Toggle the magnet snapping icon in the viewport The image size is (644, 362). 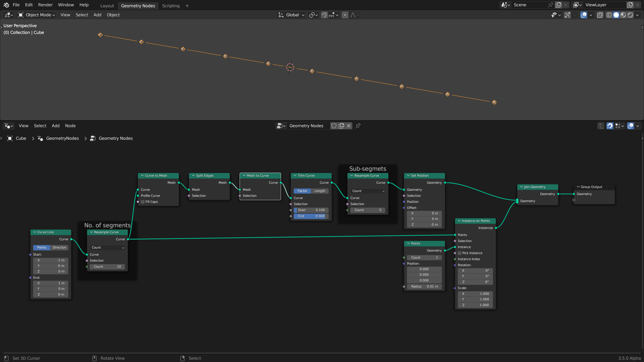click(x=324, y=15)
